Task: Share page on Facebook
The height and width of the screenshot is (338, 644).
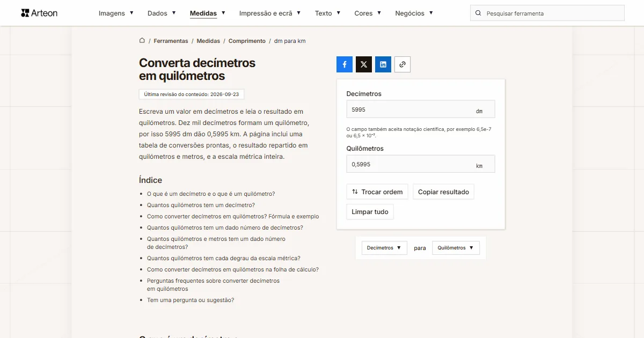Action: pos(345,64)
